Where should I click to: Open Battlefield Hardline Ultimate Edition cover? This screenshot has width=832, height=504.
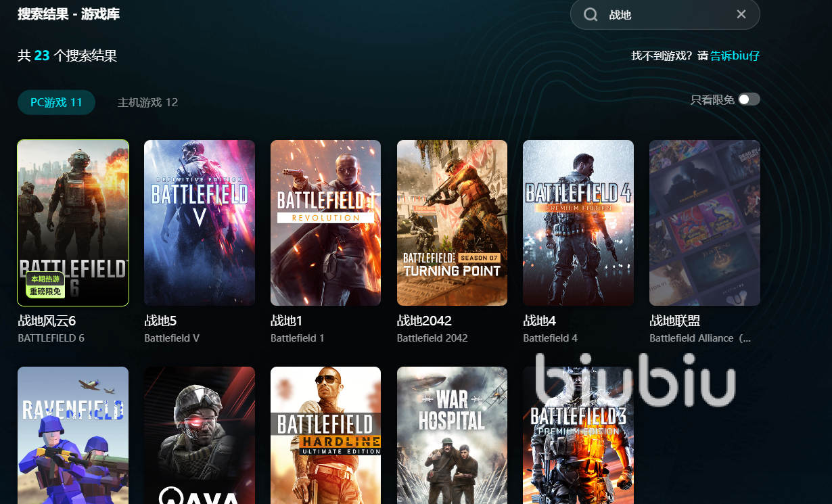(x=325, y=435)
